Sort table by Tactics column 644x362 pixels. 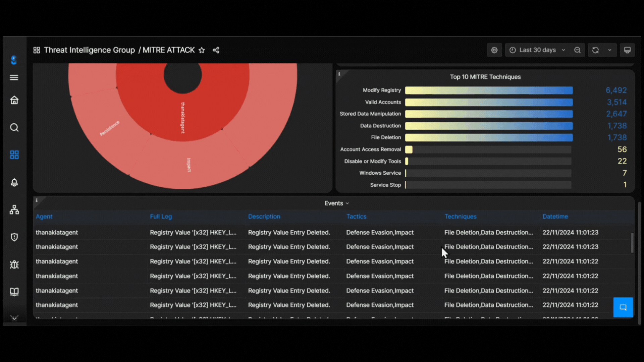(356, 217)
